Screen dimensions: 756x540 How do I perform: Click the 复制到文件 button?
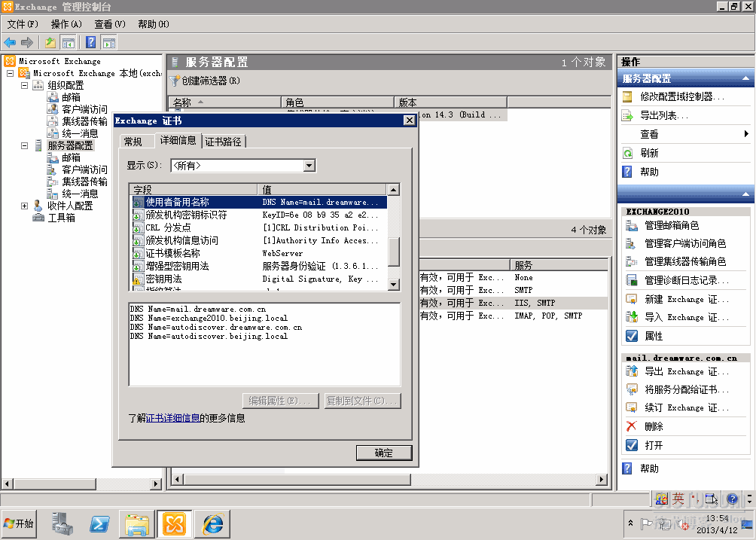point(362,401)
